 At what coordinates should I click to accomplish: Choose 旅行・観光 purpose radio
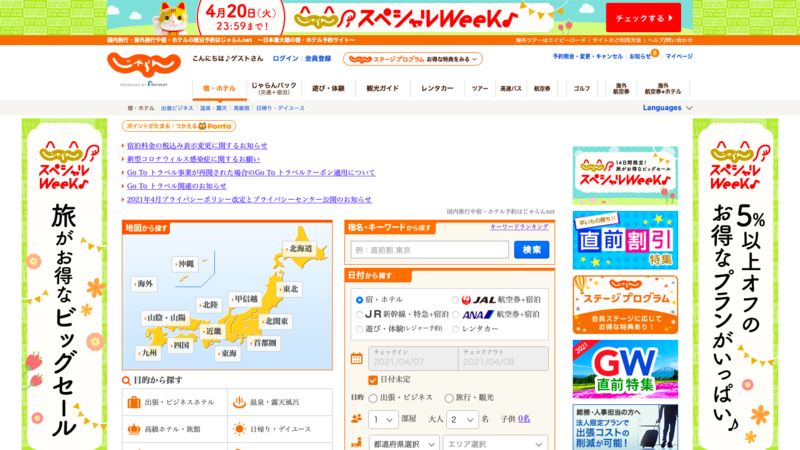point(449,398)
